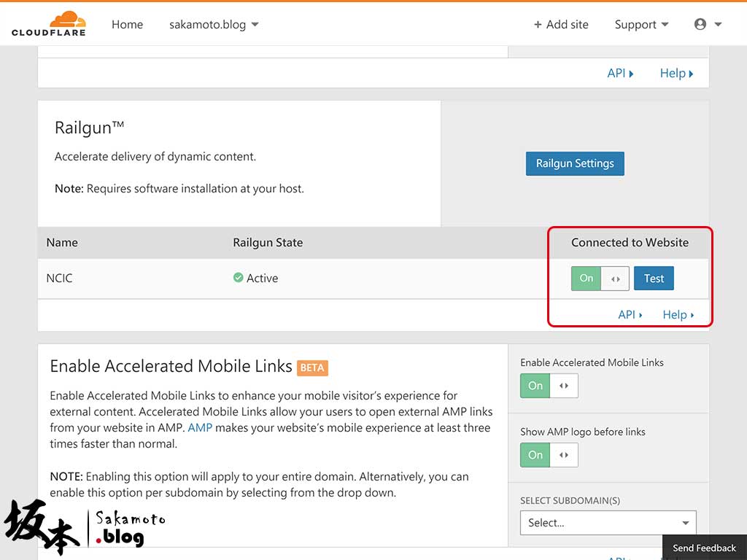Viewport: 747px width, 560px height.
Task: Go to Home in top navigation
Action: pyautogui.click(x=127, y=24)
